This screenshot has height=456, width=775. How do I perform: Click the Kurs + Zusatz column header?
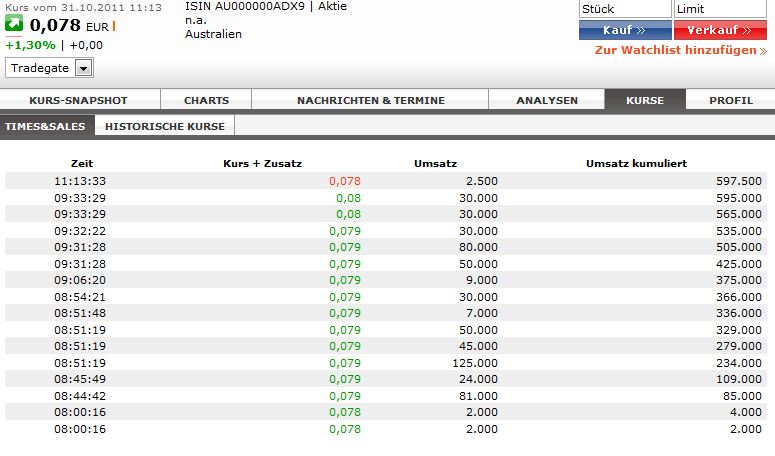coord(262,163)
